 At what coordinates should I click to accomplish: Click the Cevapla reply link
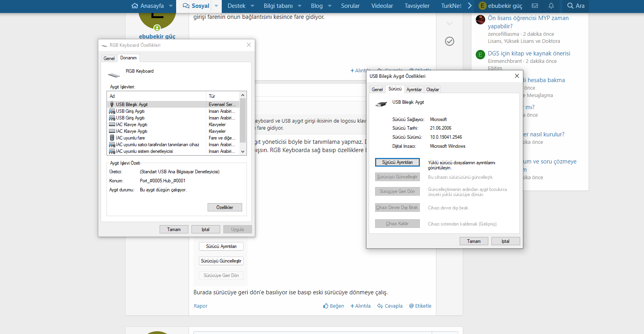390,306
